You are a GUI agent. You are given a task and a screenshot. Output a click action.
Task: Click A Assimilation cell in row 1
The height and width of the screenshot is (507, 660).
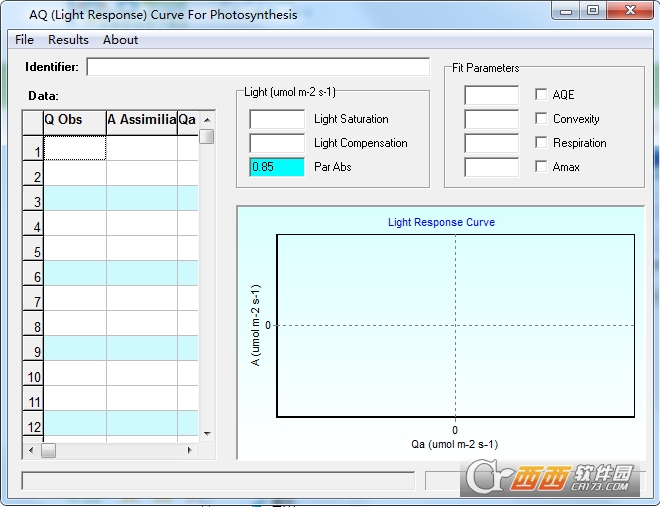point(142,148)
